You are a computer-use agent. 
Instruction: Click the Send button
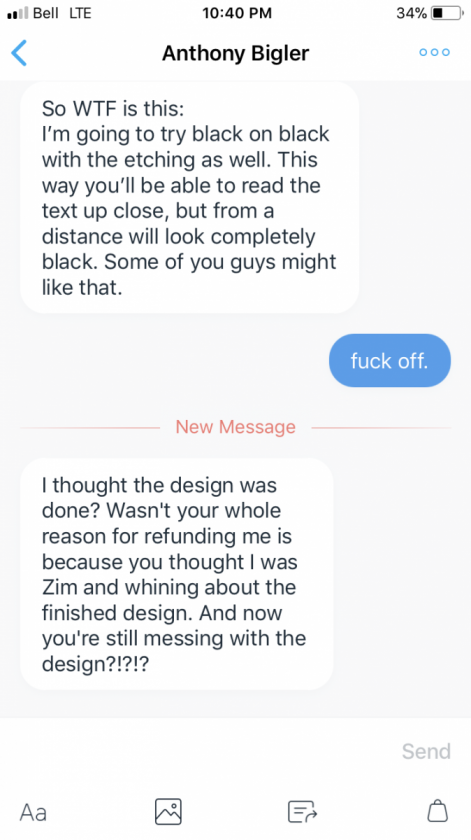[x=426, y=751]
